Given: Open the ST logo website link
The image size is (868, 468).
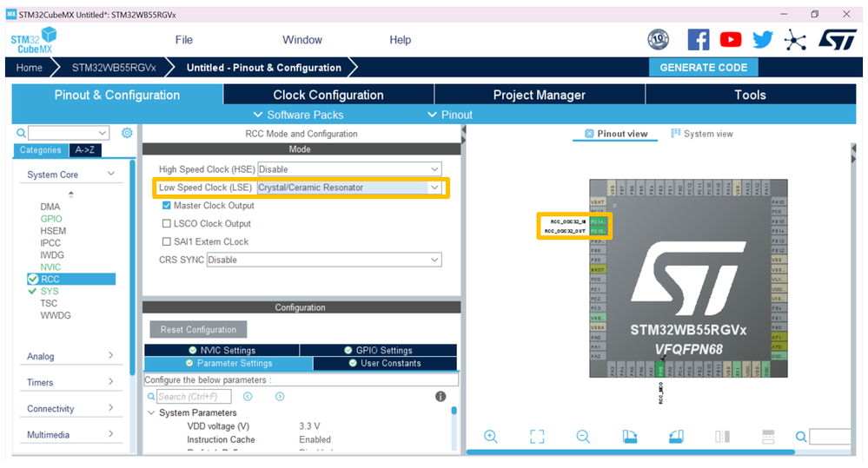Looking at the screenshot, I should [837, 40].
